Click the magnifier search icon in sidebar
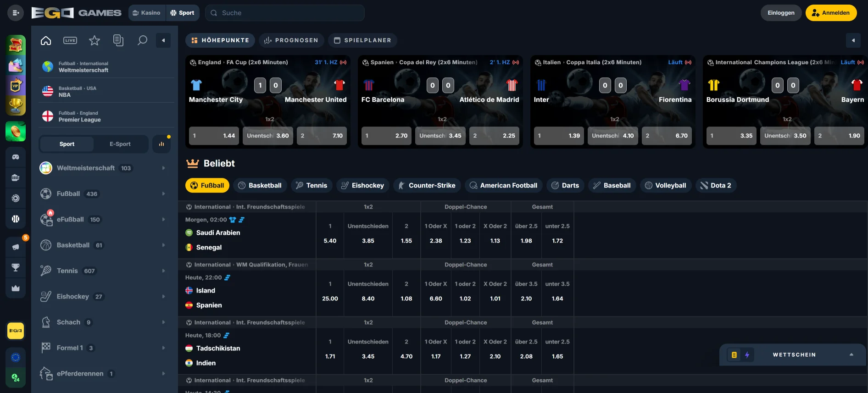 [143, 40]
